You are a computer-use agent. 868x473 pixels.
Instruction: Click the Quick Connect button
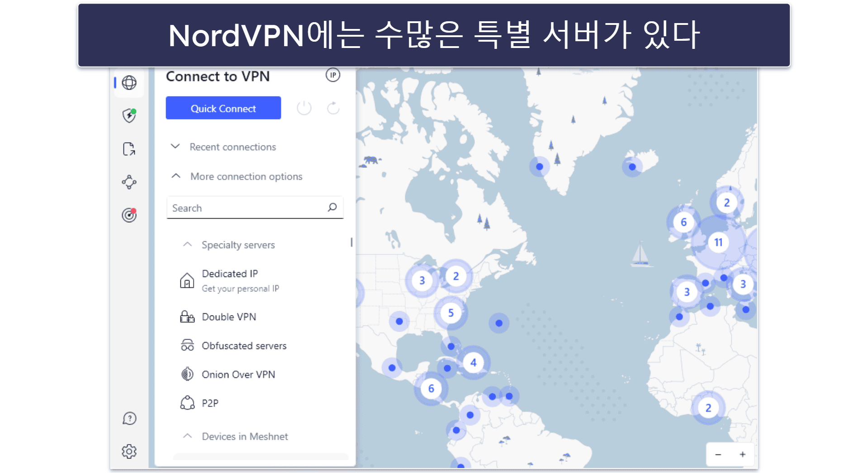(x=223, y=108)
